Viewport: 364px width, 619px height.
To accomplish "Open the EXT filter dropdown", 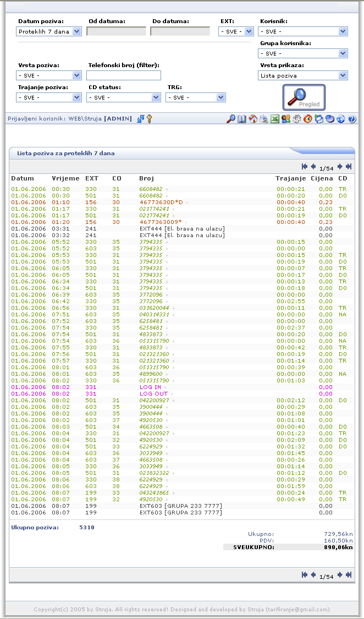I will [236, 31].
